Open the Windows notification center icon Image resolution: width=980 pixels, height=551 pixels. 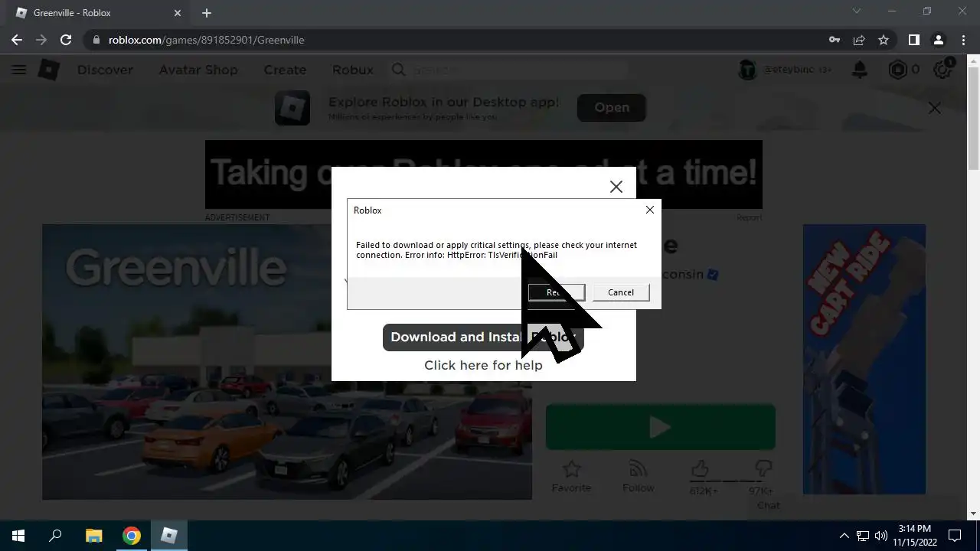point(955,536)
